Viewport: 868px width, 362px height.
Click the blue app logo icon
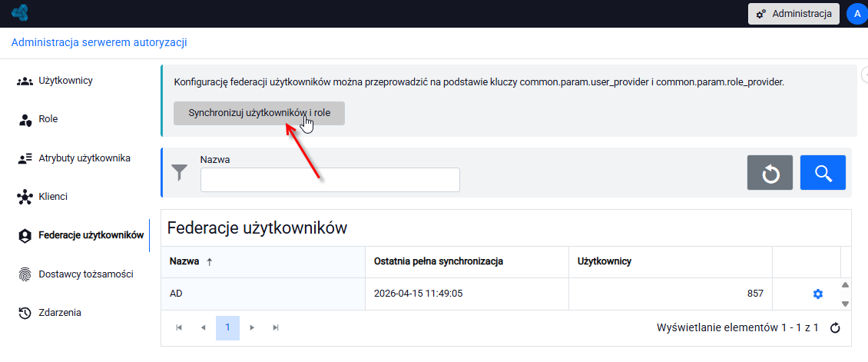coord(19,13)
